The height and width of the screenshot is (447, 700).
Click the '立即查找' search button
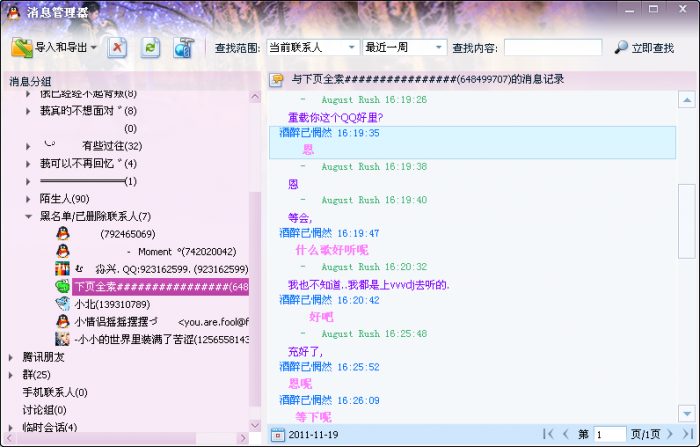(x=644, y=48)
